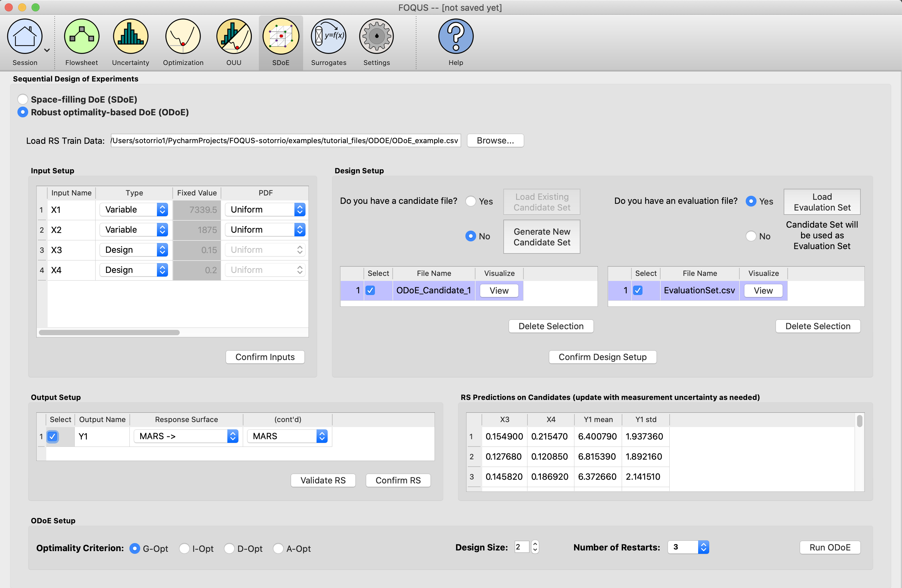Expand the Session dropdown arrow

pyautogui.click(x=47, y=50)
